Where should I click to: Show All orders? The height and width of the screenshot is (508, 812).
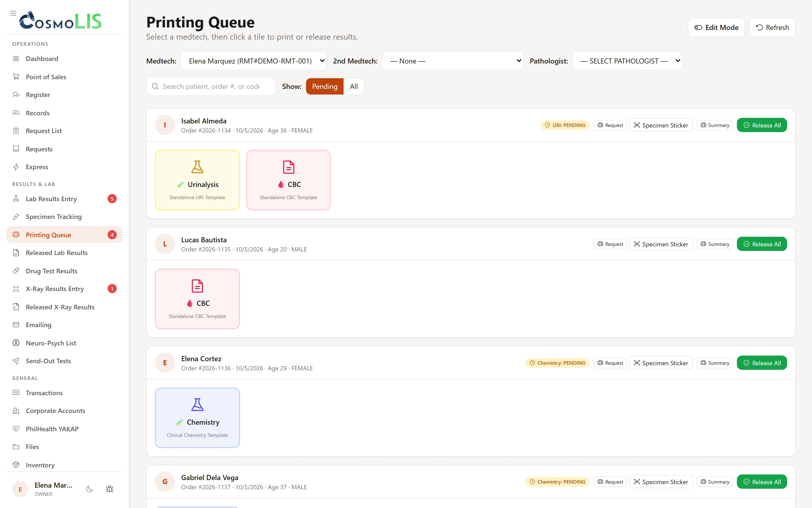[x=354, y=86]
